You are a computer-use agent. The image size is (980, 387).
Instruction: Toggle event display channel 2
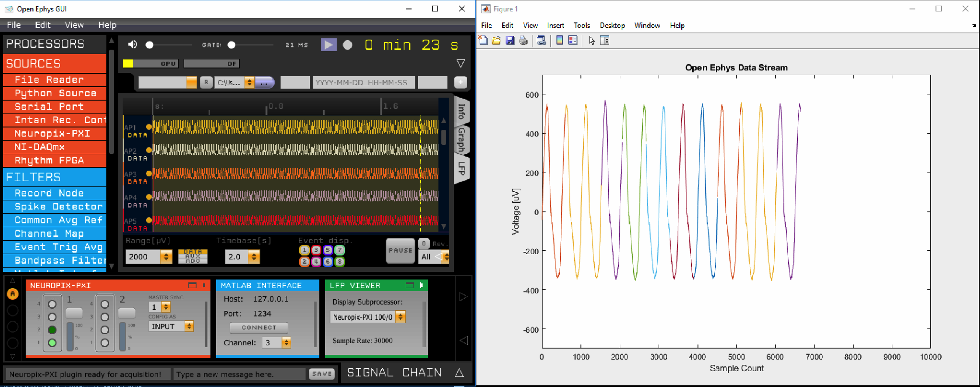[304, 262]
